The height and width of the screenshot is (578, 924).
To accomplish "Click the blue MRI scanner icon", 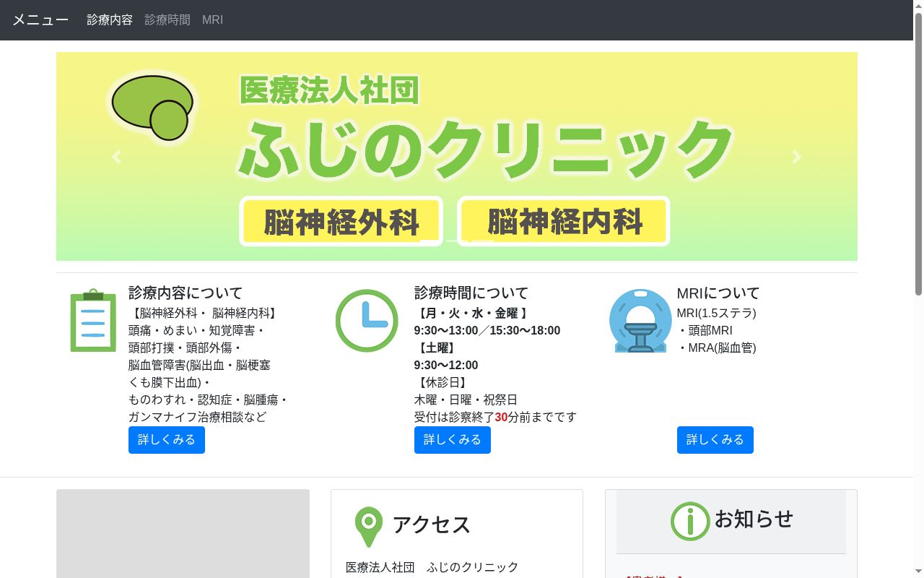I will [640, 320].
